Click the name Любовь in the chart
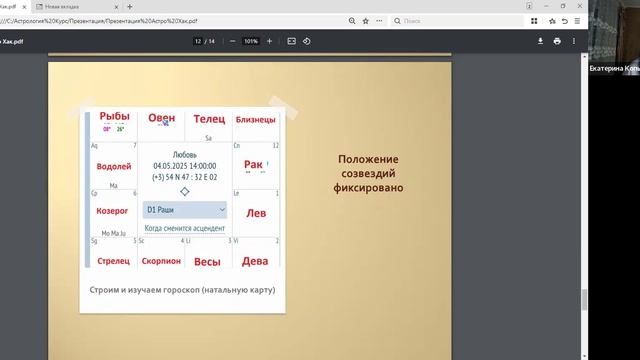This screenshot has width=640, height=360. (185, 155)
